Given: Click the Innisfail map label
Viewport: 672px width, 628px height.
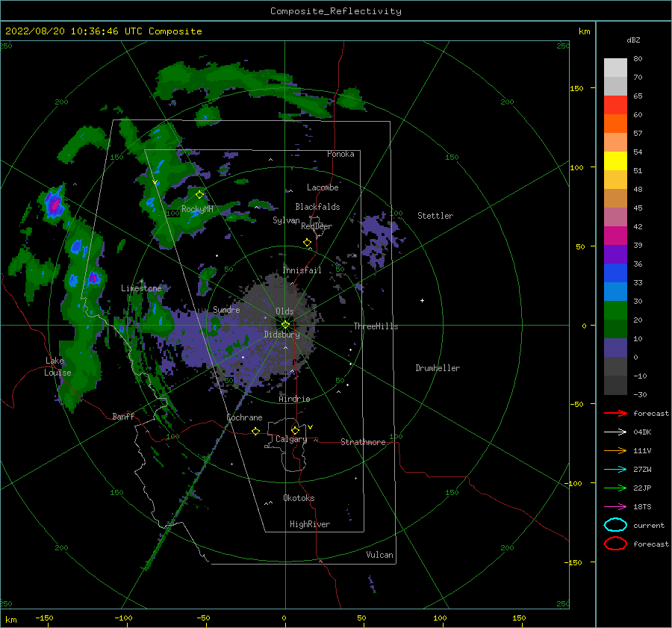Looking at the screenshot, I should 302,270.
